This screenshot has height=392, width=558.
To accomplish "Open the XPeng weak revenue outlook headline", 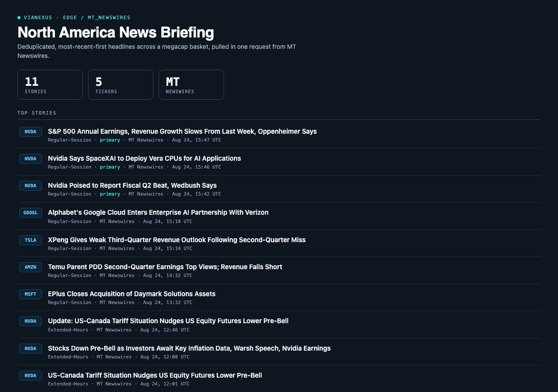I will 177,240.
